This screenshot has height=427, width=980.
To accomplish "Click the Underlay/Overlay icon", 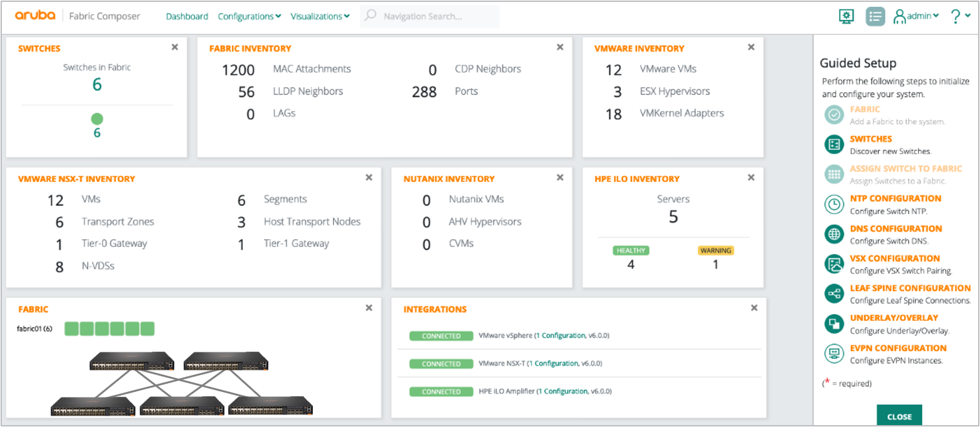I will click(834, 324).
